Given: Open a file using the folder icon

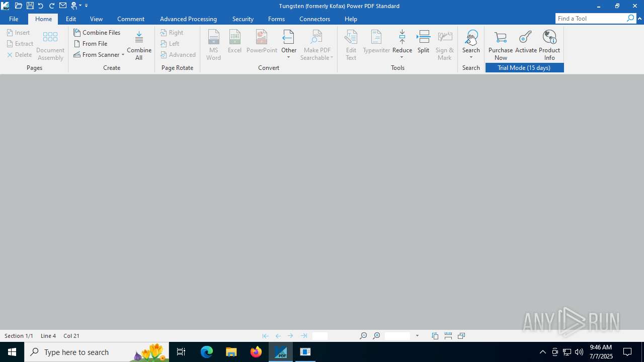Looking at the screenshot, I should pos(18,6).
